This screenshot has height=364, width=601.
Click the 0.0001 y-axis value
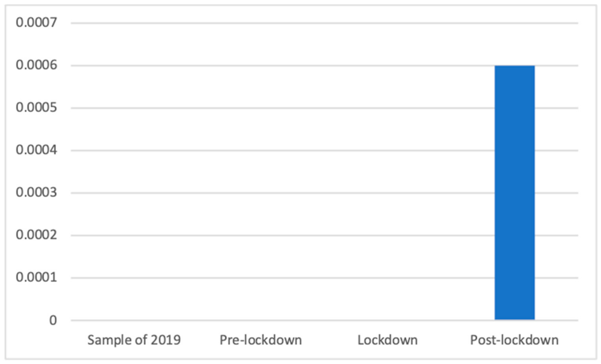tap(36, 277)
